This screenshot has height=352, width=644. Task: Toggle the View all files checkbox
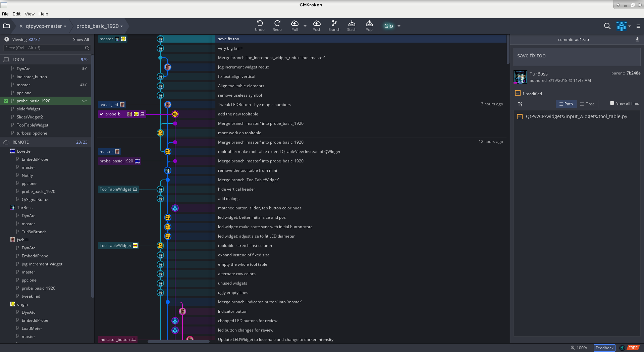click(612, 103)
